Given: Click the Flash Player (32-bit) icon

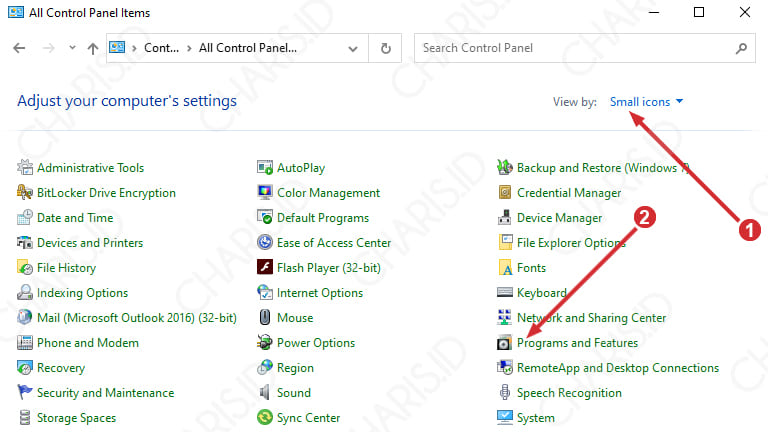Looking at the screenshot, I should 265,267.
